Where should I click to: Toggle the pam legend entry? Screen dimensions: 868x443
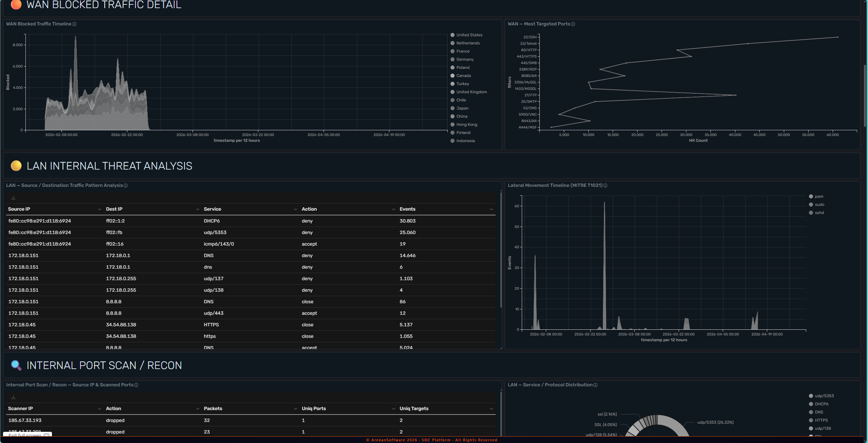pos(816,196)
